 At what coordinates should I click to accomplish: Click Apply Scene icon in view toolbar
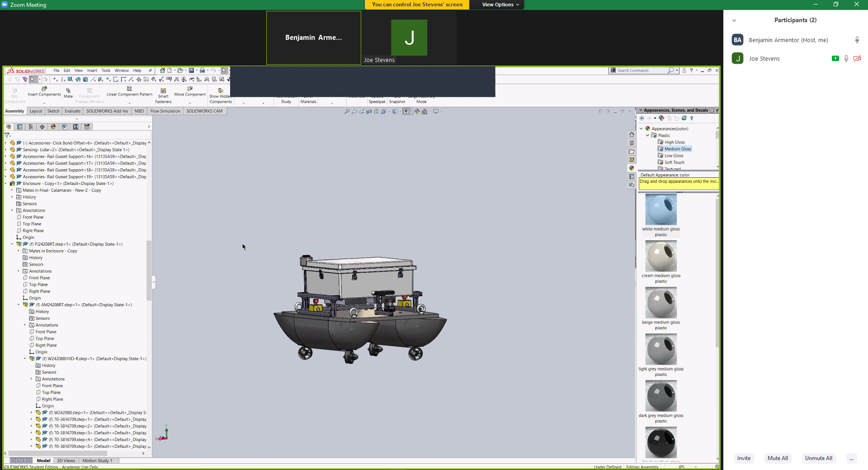[425, 111]
